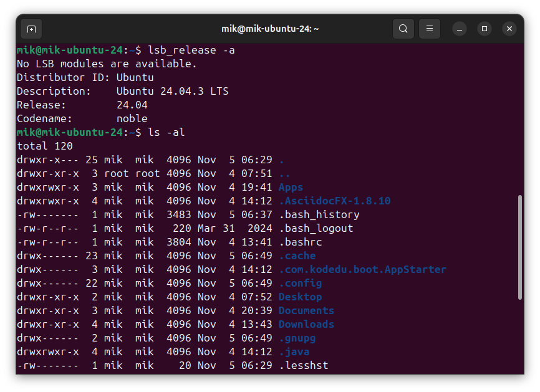Click the Downloads directory name
This screenshot has width=540, height=392.
pyautogui.click(x=306, y=324)
